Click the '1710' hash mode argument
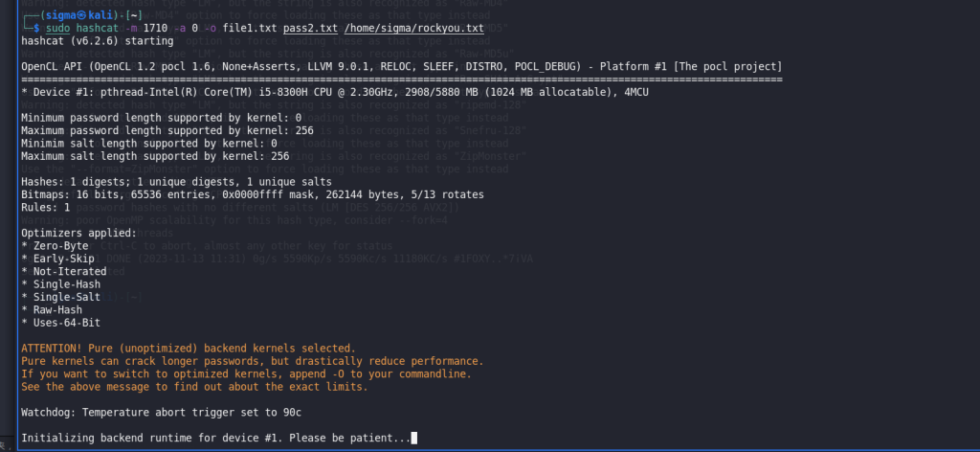Image resolution: width=980 pixels, height=452 pixels. pyautogui.click(x=155, y=28)
